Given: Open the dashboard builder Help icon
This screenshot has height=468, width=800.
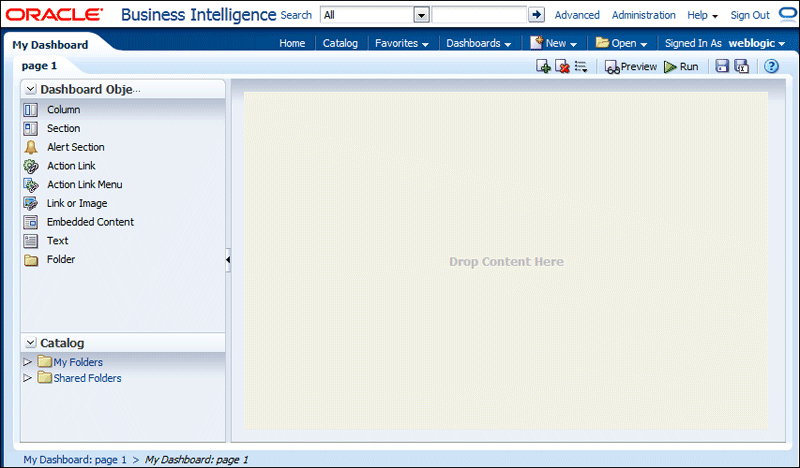Looking at the screenshot, I should click(771, 66).
